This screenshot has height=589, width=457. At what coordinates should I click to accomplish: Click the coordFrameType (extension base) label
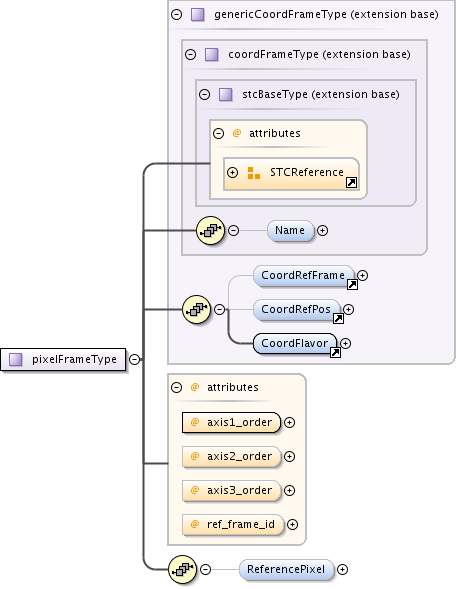point(319,54)
